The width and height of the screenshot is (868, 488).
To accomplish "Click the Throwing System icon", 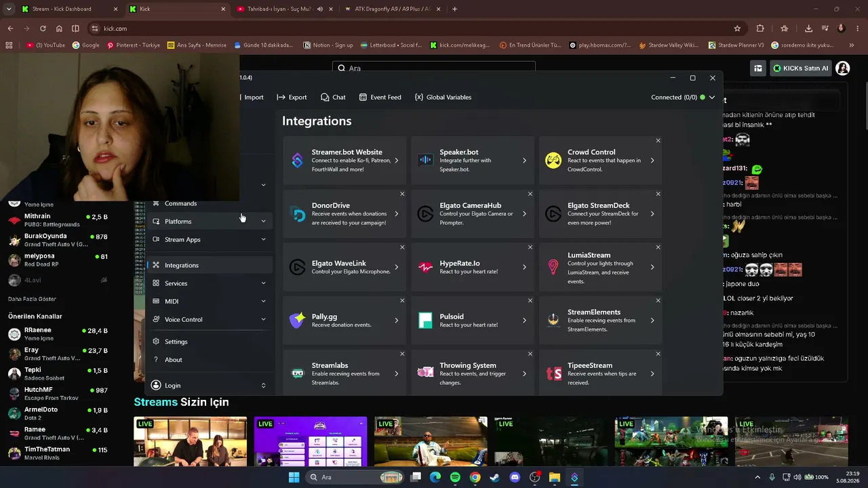I will point(425,373).
